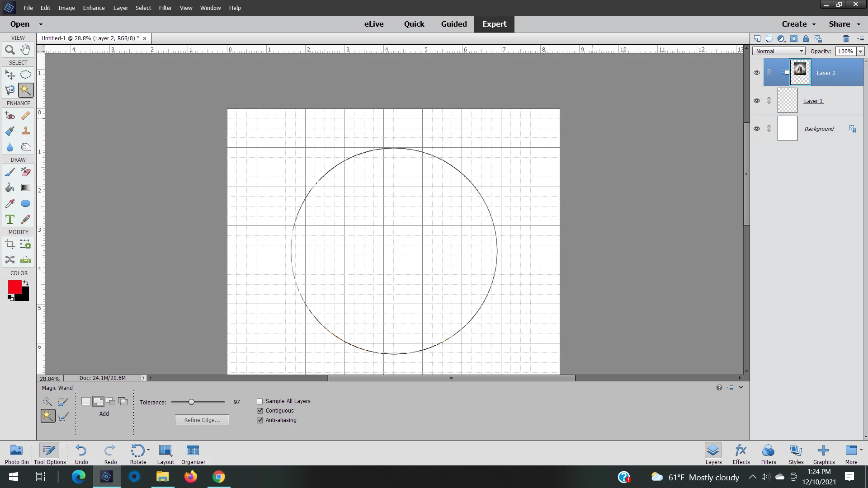
Task: Click the Eyedropper color picker tool
Action: coord(9,203)
